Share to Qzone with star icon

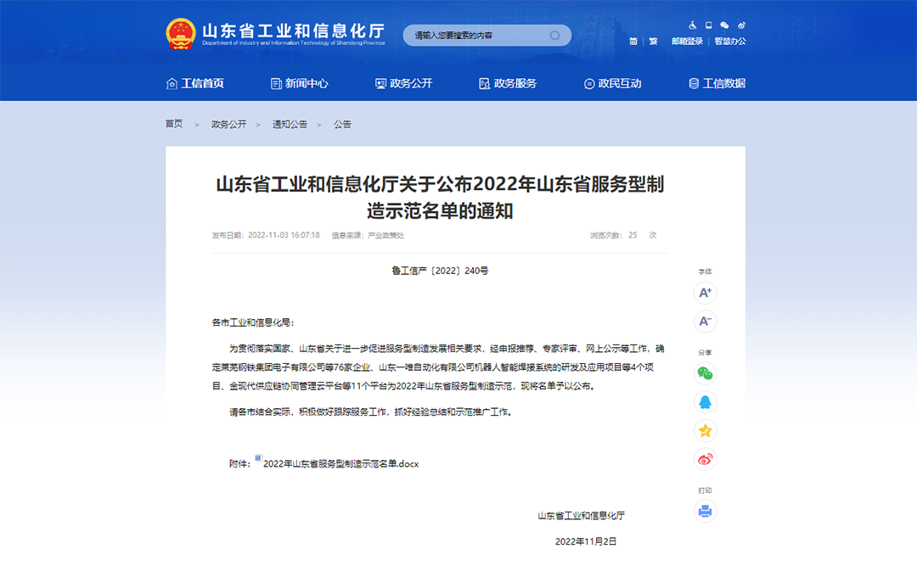pos(705,430)
